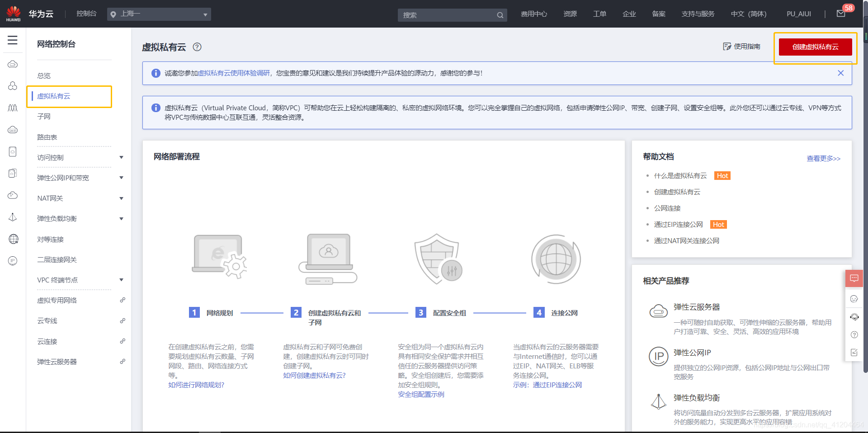Open the 上海一 region dropdown
Image resolution: width=868 pixels, height=433 pixels.
tap(159, 14)
